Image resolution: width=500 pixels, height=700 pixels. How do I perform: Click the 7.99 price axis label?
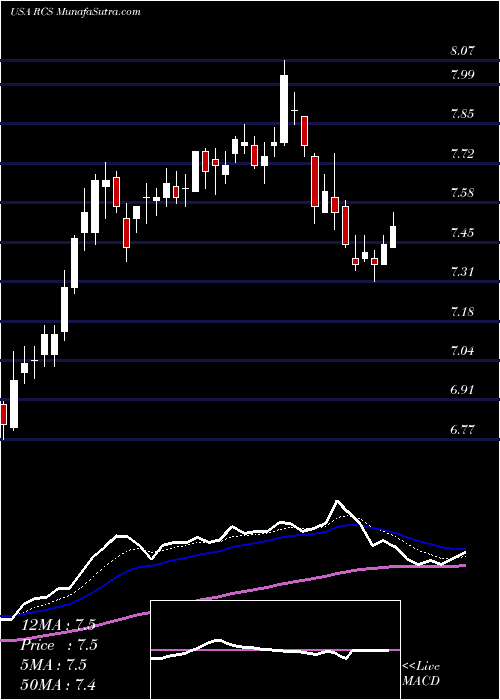tap(462, 75)
